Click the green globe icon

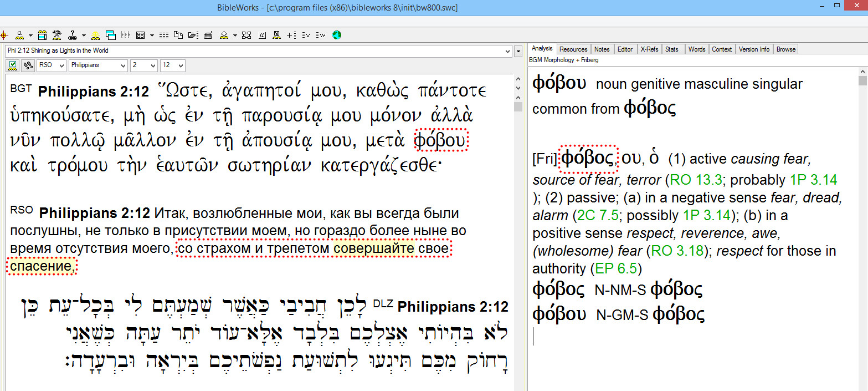click(x=337, y=35)
